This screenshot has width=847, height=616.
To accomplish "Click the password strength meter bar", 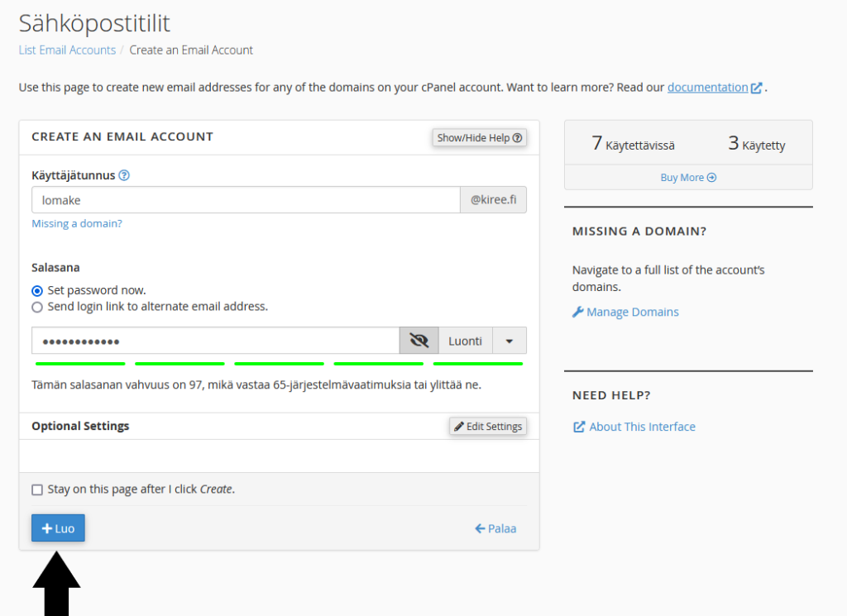I will [279, 363].
